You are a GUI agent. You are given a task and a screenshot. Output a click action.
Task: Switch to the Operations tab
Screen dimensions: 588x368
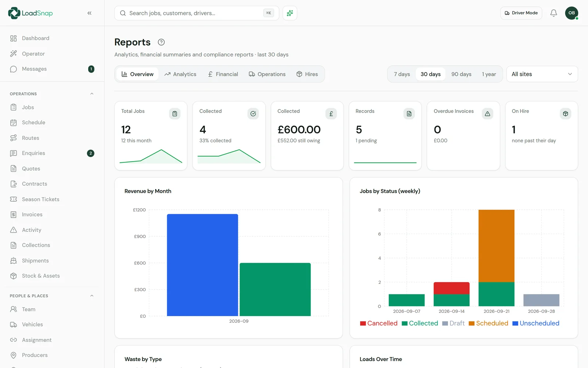[x=267, y=74]
